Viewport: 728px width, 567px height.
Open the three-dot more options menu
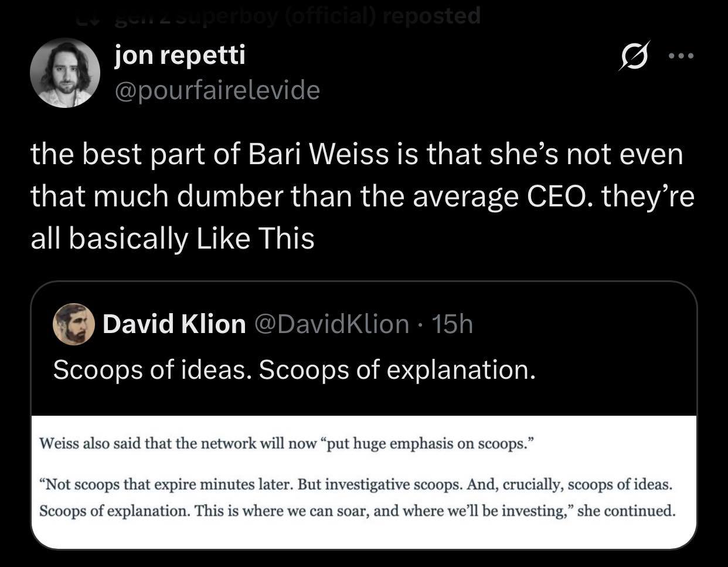[681, 57]
